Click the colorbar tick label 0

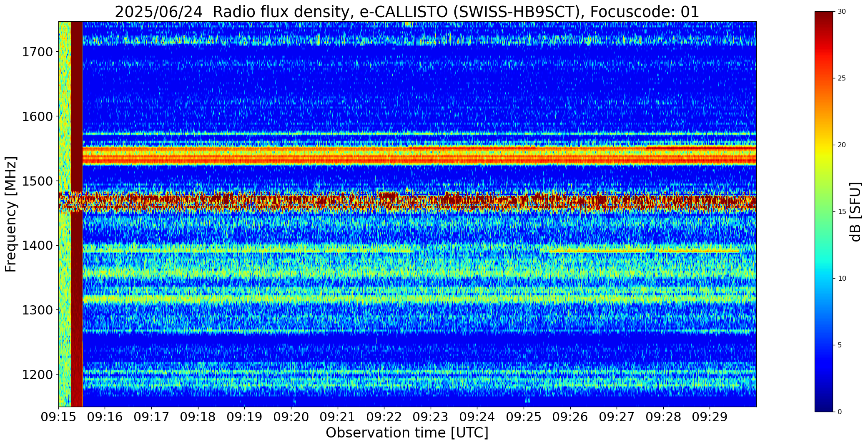[840, 412]
